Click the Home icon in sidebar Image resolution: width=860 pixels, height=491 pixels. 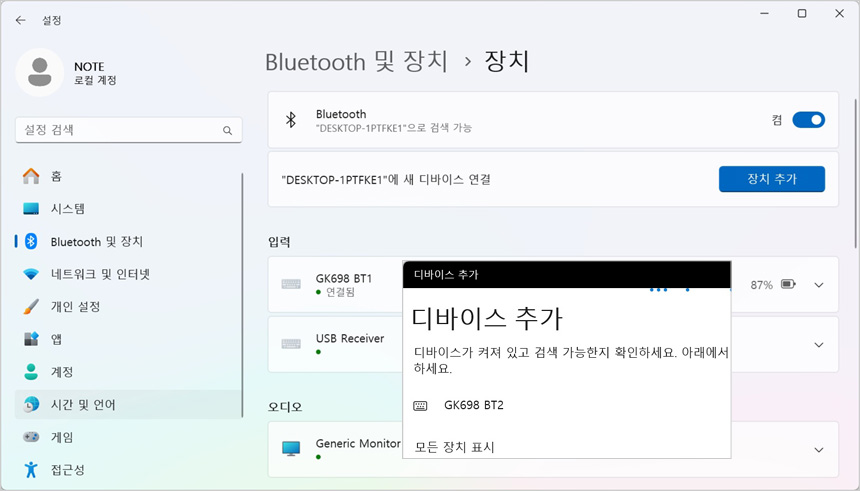[x=31, y=176]
